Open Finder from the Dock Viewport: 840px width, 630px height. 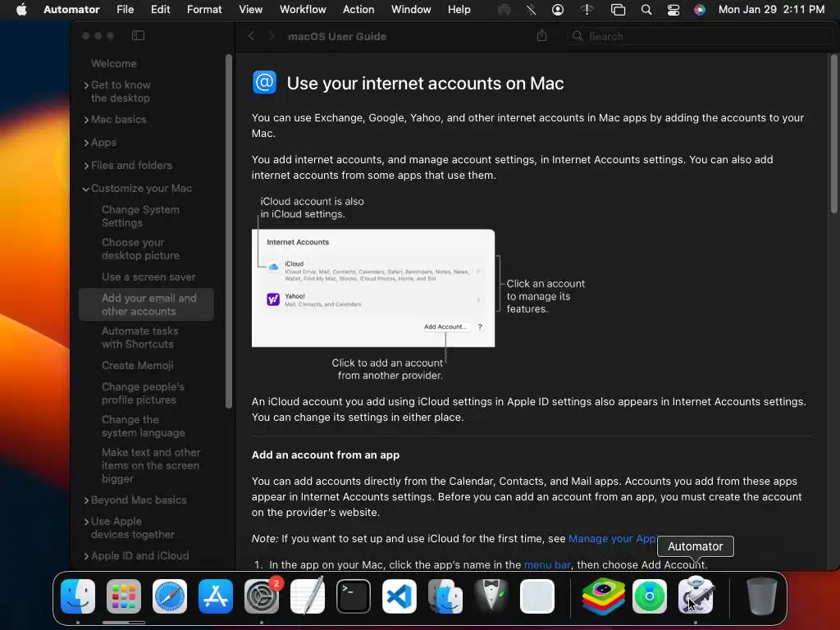tap(78, 596)
